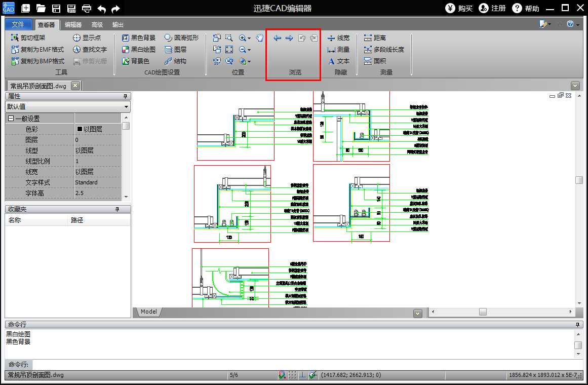The image size is (588, 385).
Task: Click the previous view left arrow
Action: (278, 38)
